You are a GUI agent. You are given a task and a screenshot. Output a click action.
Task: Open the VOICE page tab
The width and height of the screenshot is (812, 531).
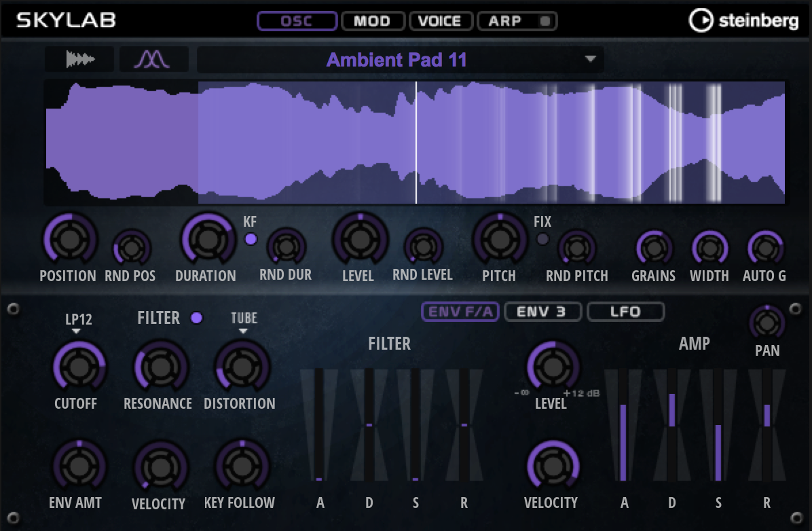tap(439, 21)
